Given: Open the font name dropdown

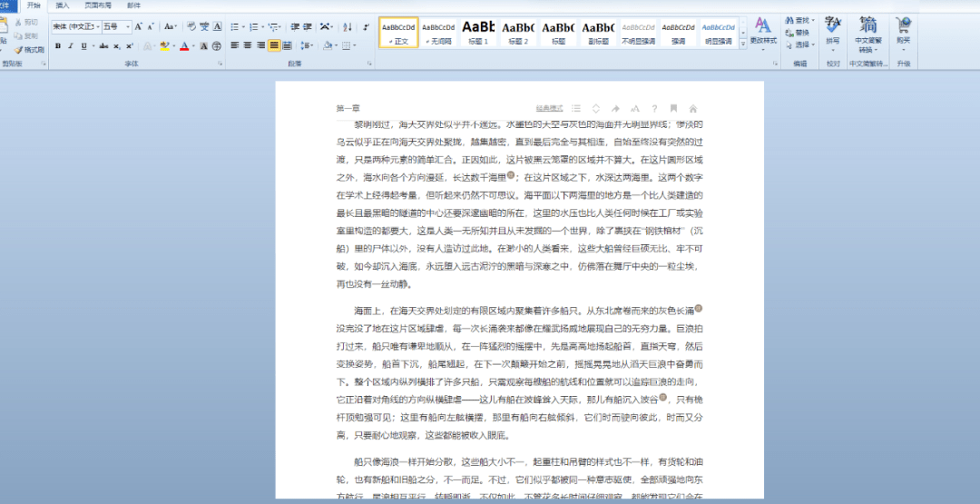Looking at the screenshot, I should [98, 27].
